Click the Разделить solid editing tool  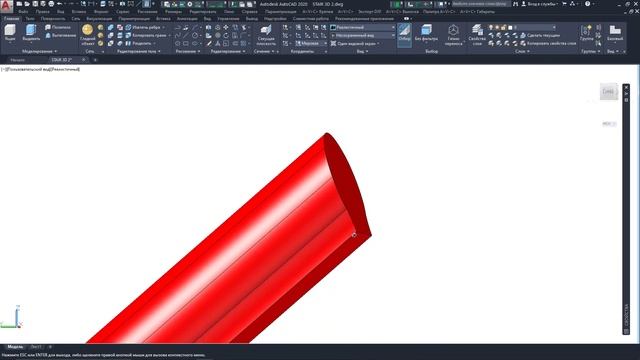(139, 43)
